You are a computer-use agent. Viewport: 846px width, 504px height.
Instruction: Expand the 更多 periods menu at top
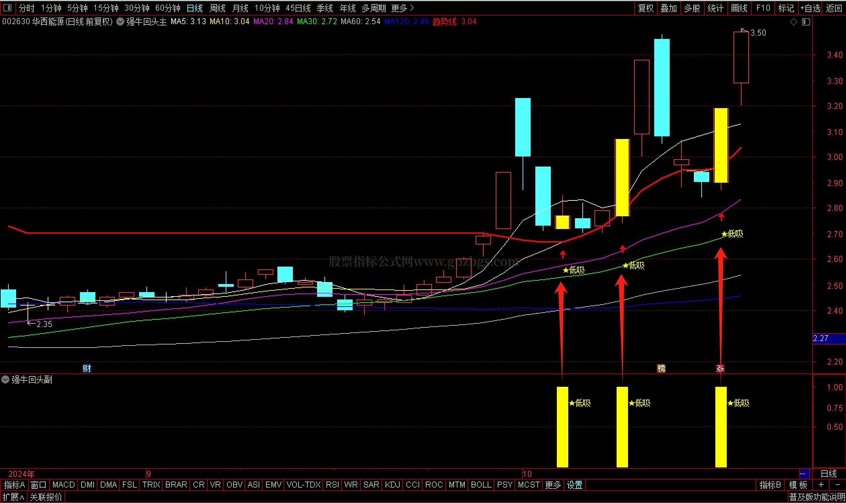click(x=403, y=8)
